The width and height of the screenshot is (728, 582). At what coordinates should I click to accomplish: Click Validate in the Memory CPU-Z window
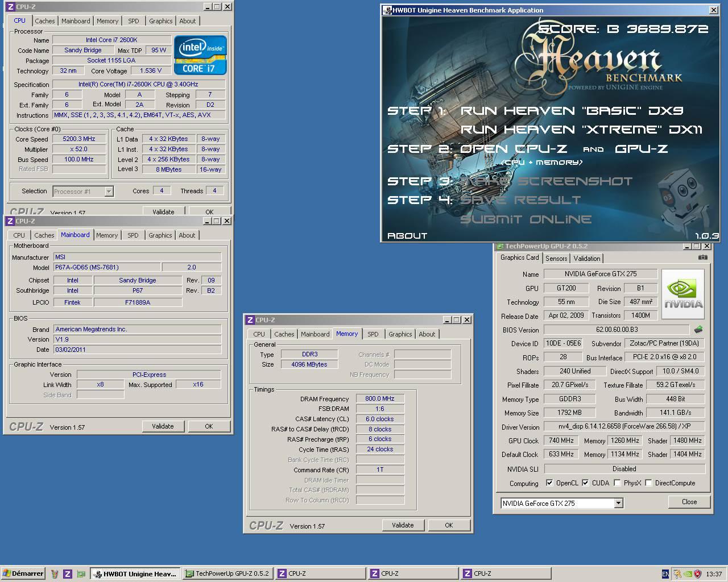tap(403, 525)
